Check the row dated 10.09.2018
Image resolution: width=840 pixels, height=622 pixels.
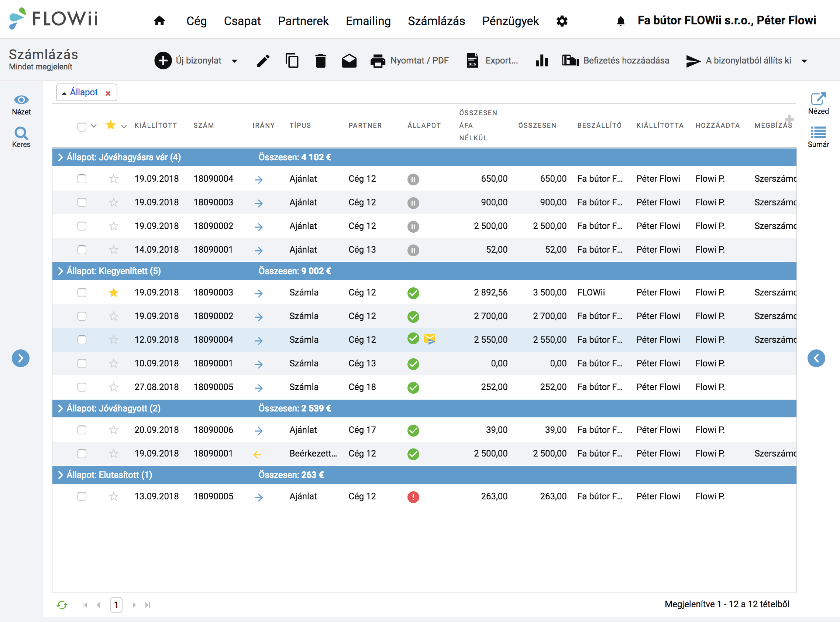coord(82,363)
